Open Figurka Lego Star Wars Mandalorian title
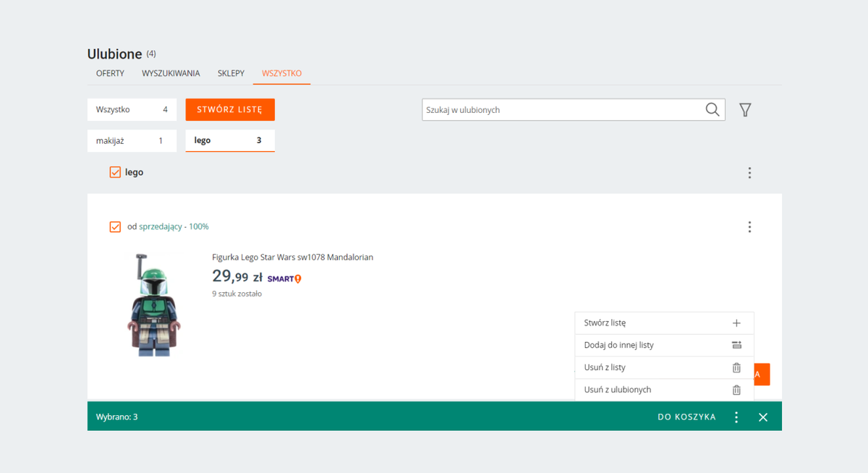Screen dimensions: 868x473 pyautogui.click(x=292, y=257)
